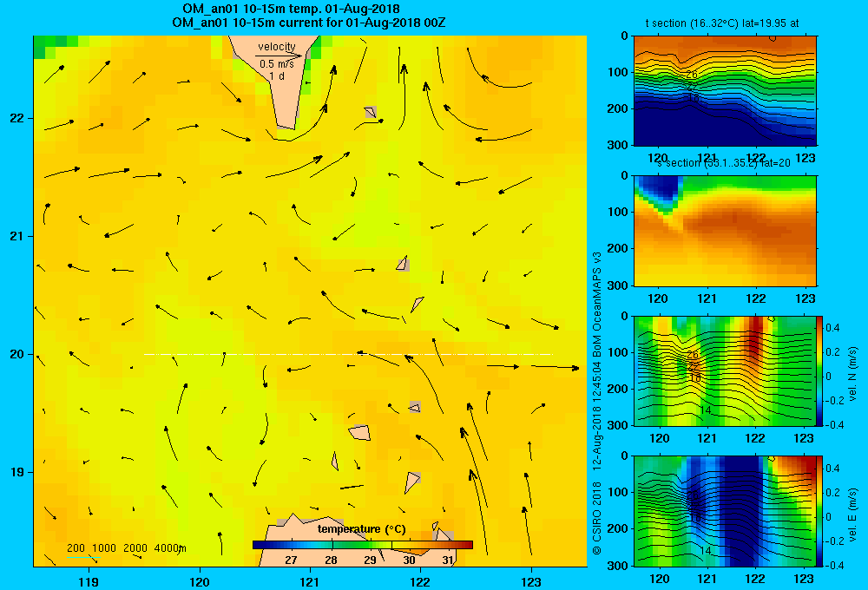Image resolution: width=868 pixels, height=590 pixels.
Task: Click the "OM_an01 10-15m temp. 01-Aug-2018" title line
Action: tap(291, 9)
